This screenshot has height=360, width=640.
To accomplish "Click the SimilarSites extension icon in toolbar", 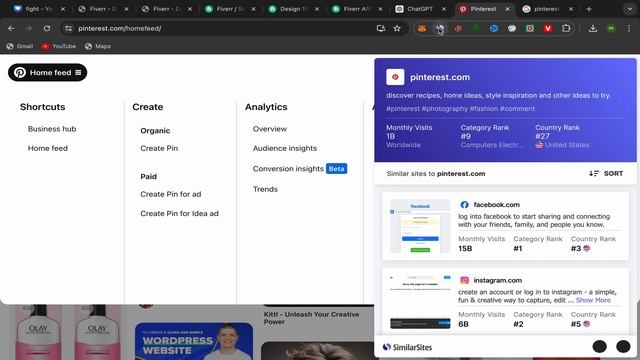I will pos(440,28).
